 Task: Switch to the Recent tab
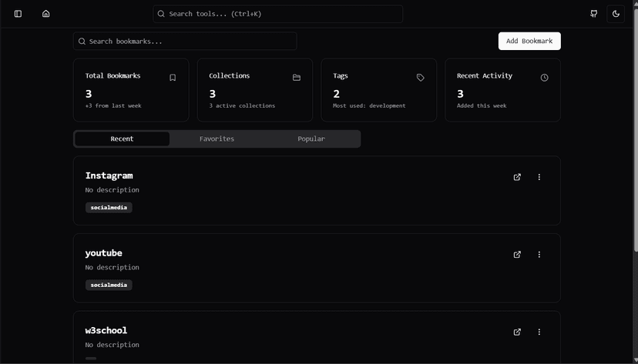coord(122,139)
